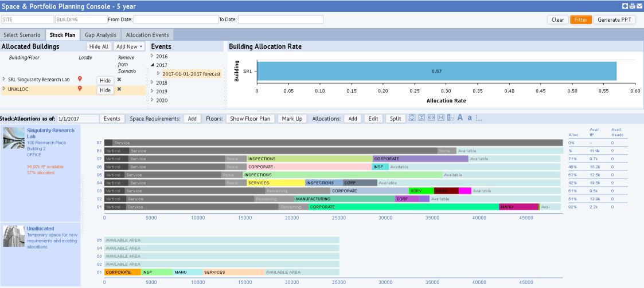
Task: Click the Generate PPT button
Action: (614, 19)
